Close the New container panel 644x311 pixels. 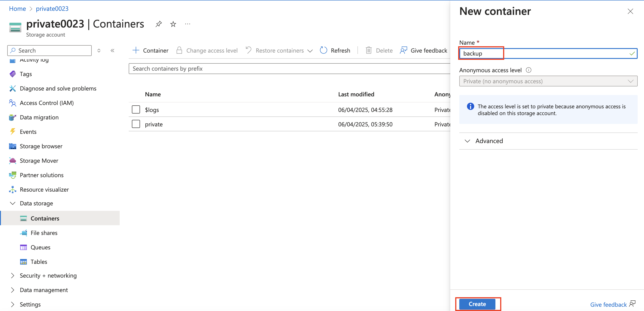630,11
